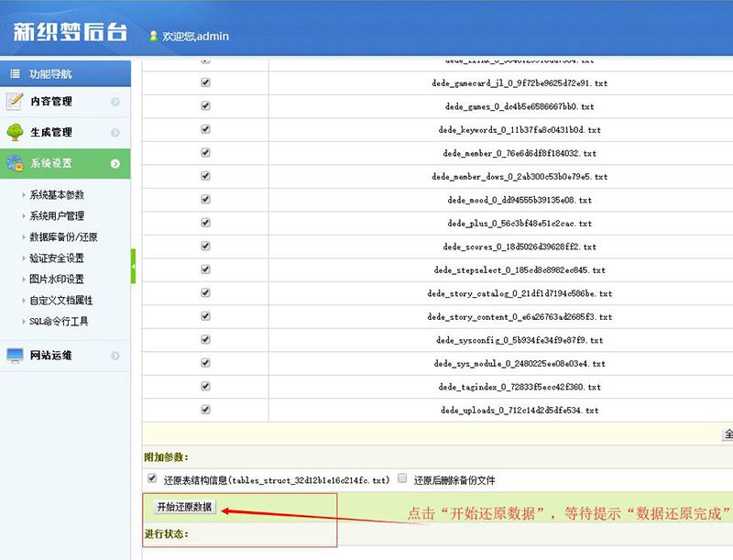The image size is (733, 560).
Task: Open 数据库备份/还原 in the sidebar
Action: pyautogui.click(x=63, y=237)
